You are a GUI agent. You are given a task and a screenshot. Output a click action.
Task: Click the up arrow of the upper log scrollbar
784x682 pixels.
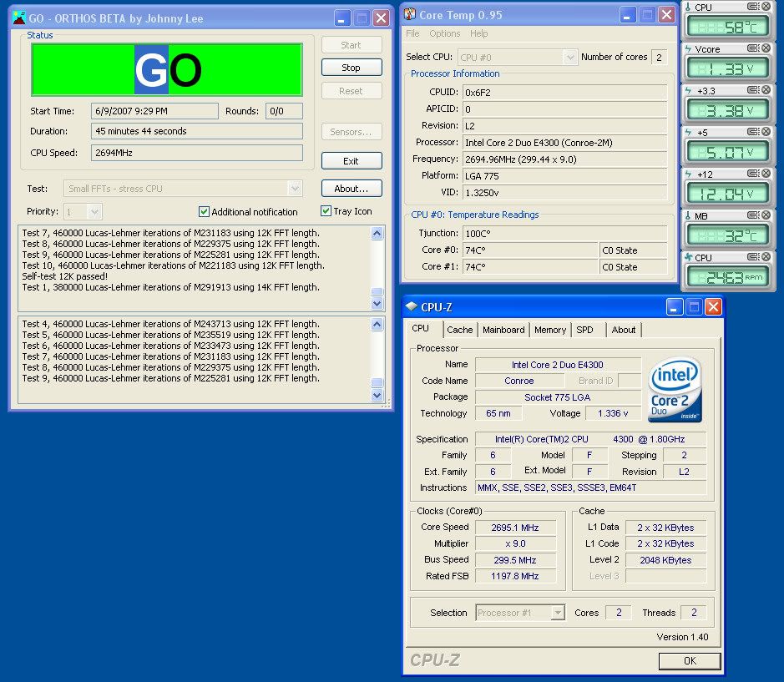(x=377, y=234)
